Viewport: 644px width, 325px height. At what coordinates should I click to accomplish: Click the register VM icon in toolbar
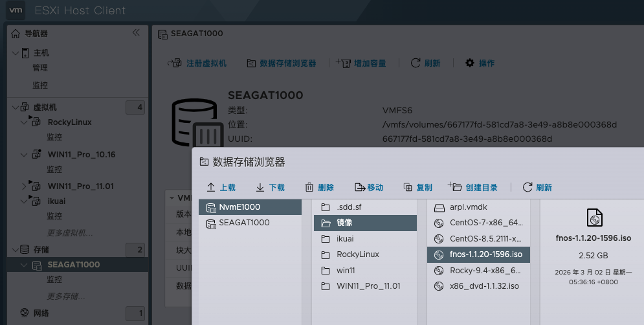[175, 63]
